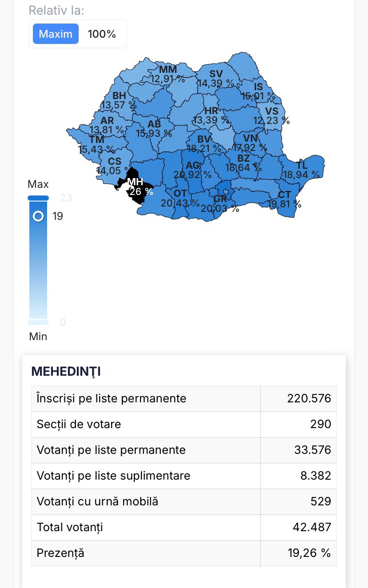Viewport: 368px width, 588px height.
Task: Select Maramureș (MM) county on map
Action: (168, 74)
